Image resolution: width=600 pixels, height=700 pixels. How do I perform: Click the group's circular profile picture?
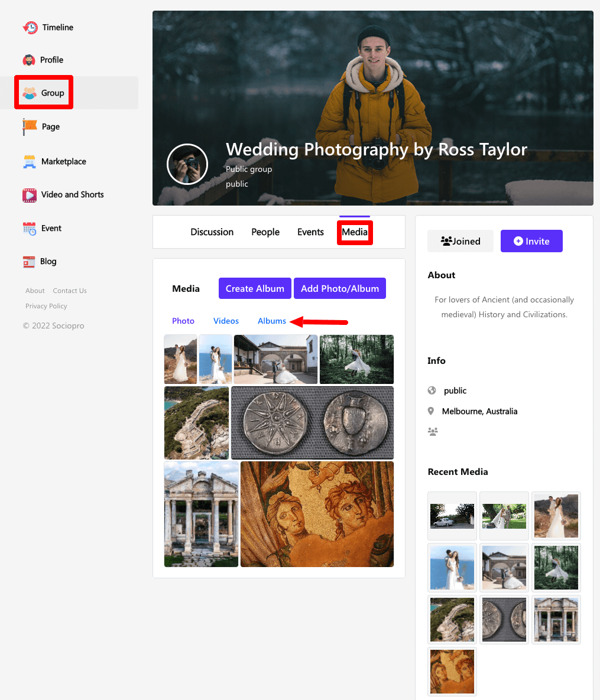tap(187, 164)
